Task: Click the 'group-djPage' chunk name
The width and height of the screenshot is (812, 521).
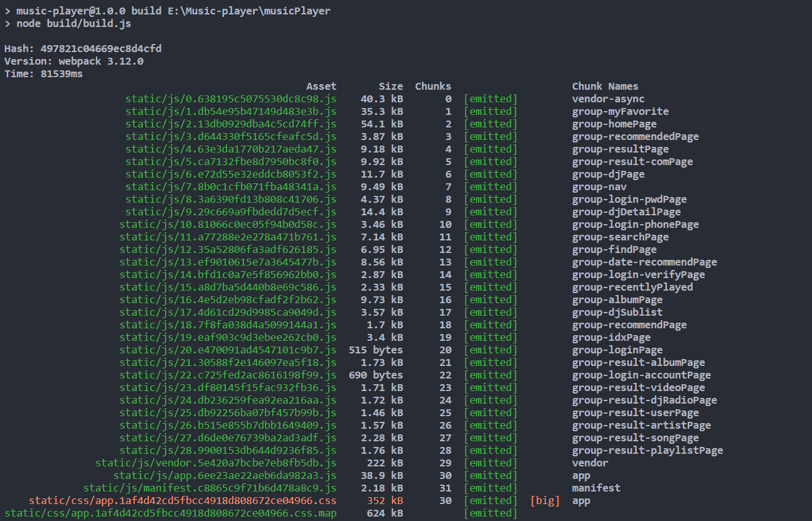Action: tap(608, 175)
